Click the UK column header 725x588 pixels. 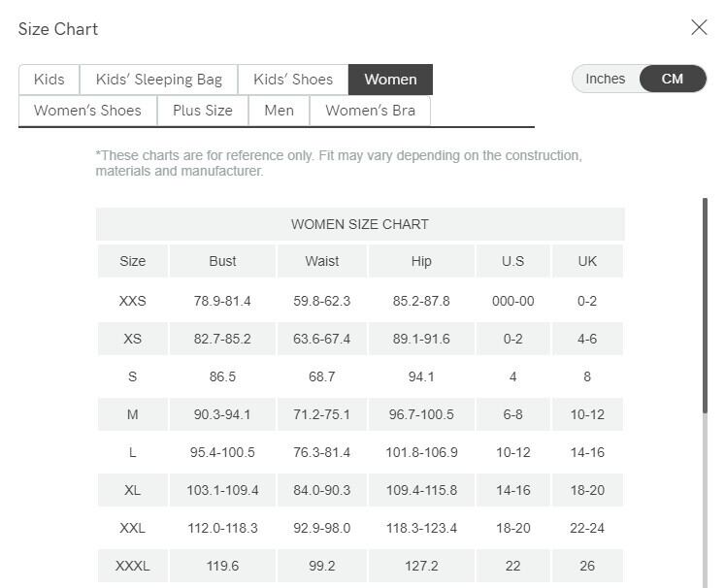pos(587,261)
